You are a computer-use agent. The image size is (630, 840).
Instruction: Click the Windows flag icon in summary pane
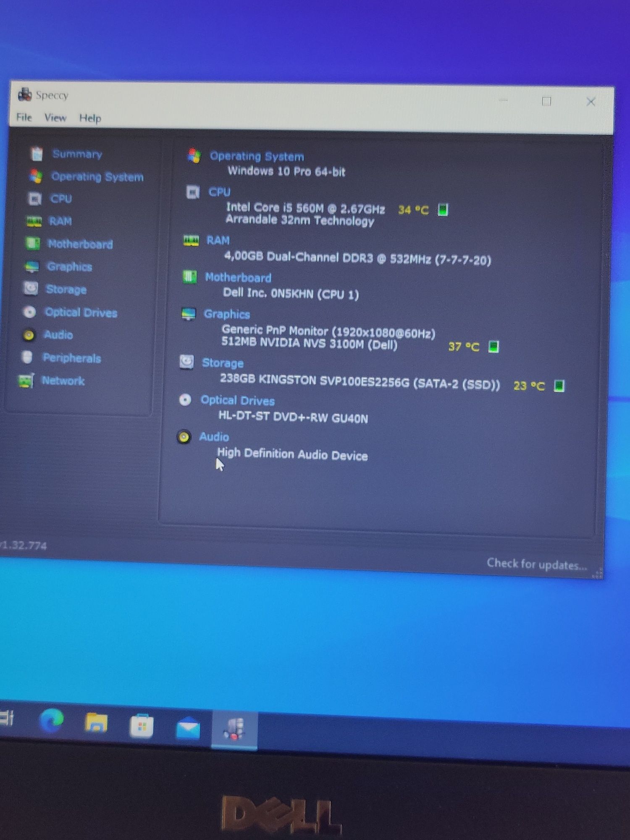(x=194, y=156)
